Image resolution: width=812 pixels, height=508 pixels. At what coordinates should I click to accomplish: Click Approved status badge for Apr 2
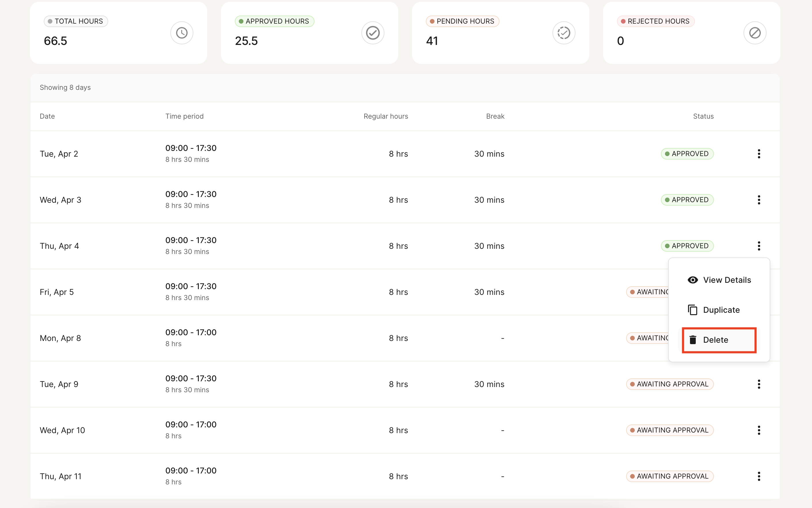click(x=687, y=154)
